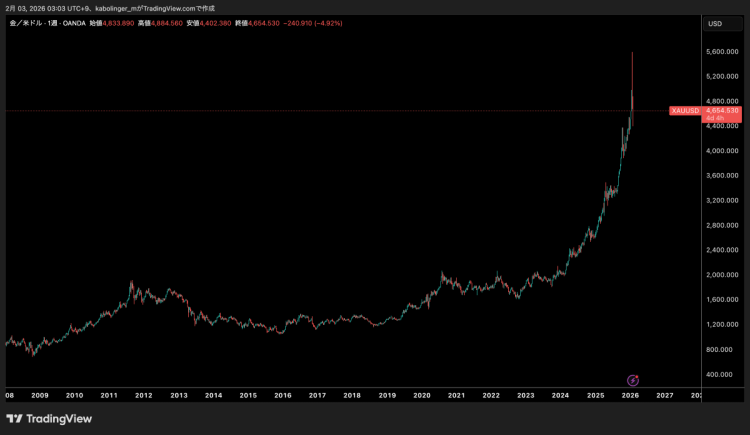Click the red XAUUSD symbol label
The image size is (750, 435).
click(684, 110)
